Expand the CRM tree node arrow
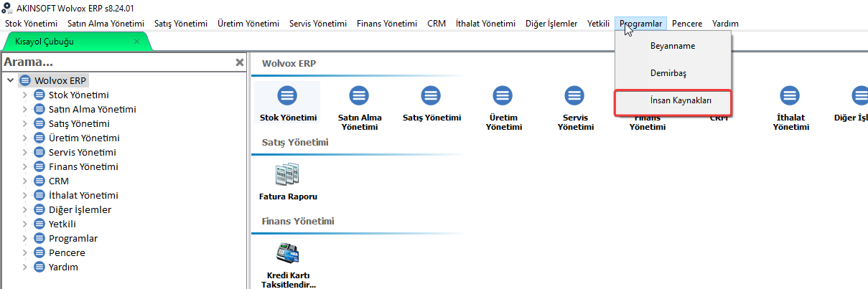This screenshot has height=289, width=868. tap(24, 181)
